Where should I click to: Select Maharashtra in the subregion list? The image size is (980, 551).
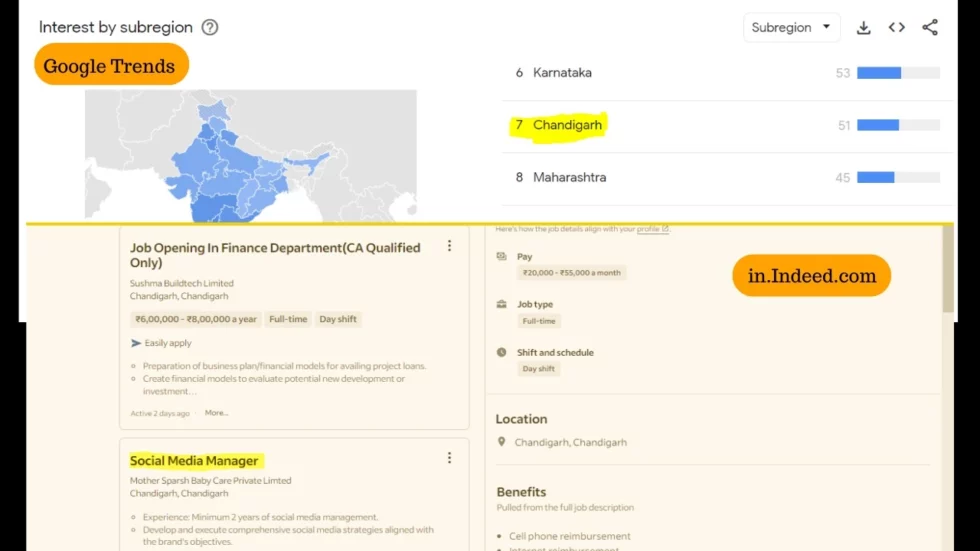(x=569, y=177)
